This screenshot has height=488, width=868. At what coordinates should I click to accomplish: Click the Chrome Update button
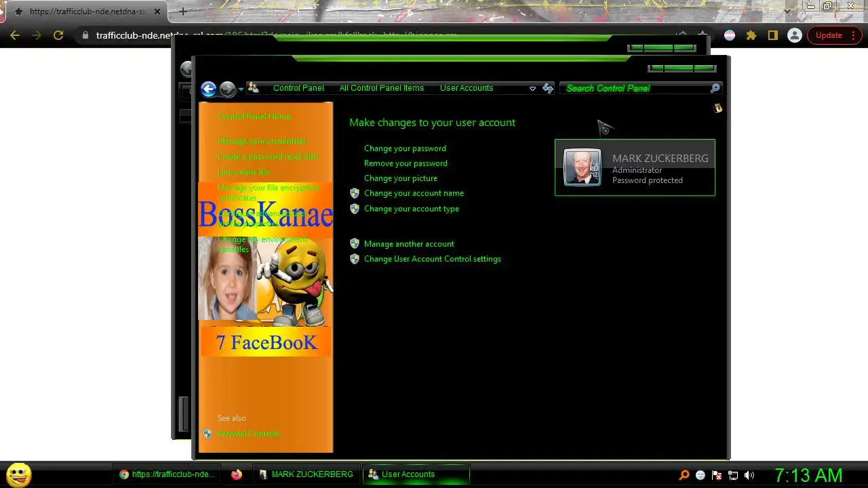click(x=834, y=35)
